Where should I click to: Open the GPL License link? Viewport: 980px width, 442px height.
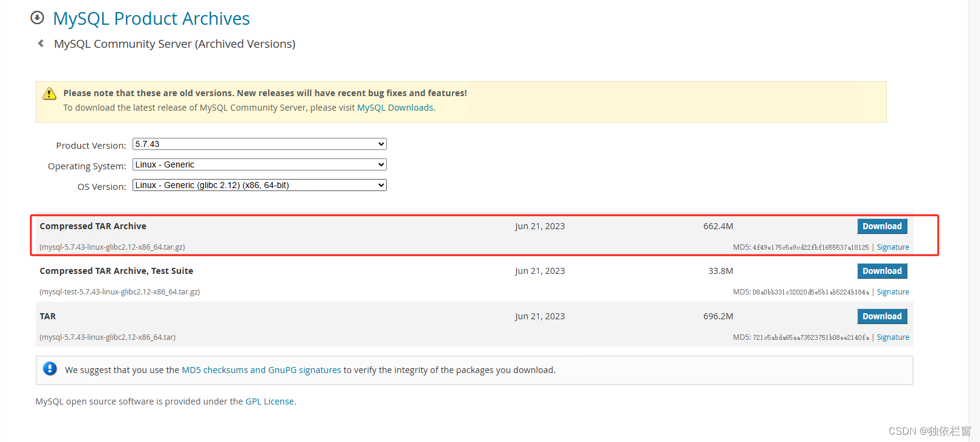coord(270,401)
